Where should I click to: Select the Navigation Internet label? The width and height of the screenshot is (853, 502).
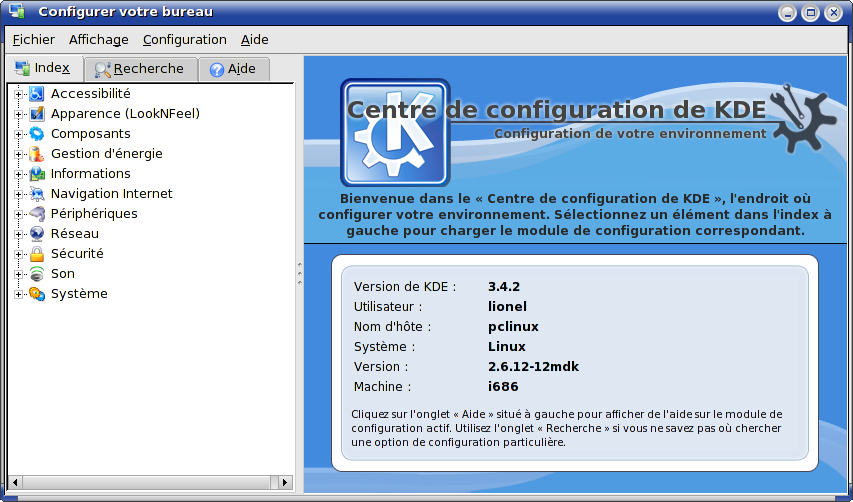[112, 194]
